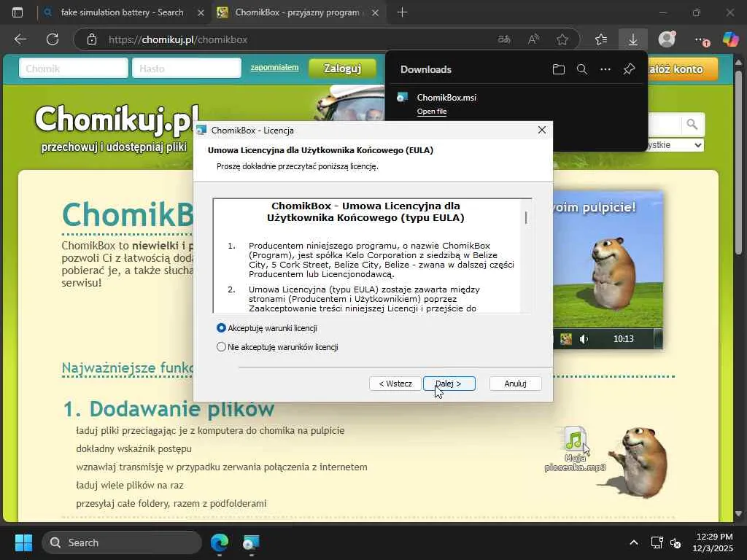Refresh the current page
This screenshot has width=747, height=560.
tap(53, 39)
